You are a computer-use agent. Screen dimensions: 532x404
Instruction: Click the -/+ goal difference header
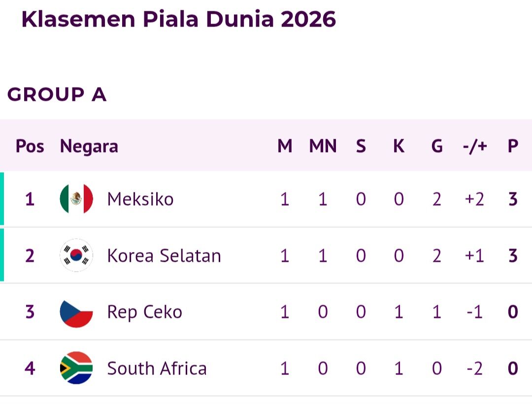475,146
